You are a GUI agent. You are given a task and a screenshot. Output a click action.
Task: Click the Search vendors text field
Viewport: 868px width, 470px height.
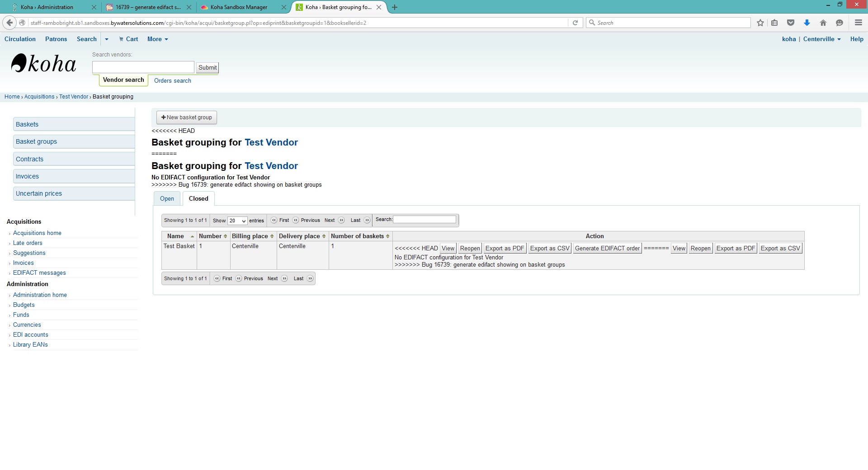point(143,67)
